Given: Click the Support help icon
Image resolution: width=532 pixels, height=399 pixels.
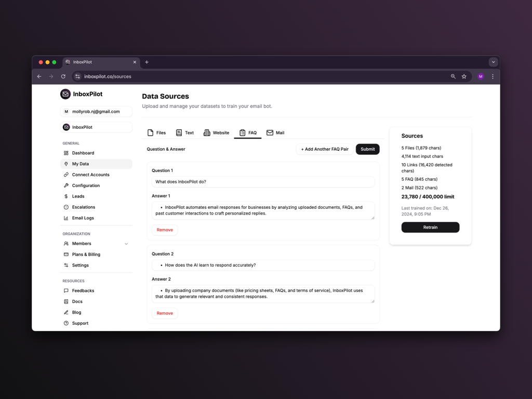Looking at the screenshot, I should [x=66, y=323].
